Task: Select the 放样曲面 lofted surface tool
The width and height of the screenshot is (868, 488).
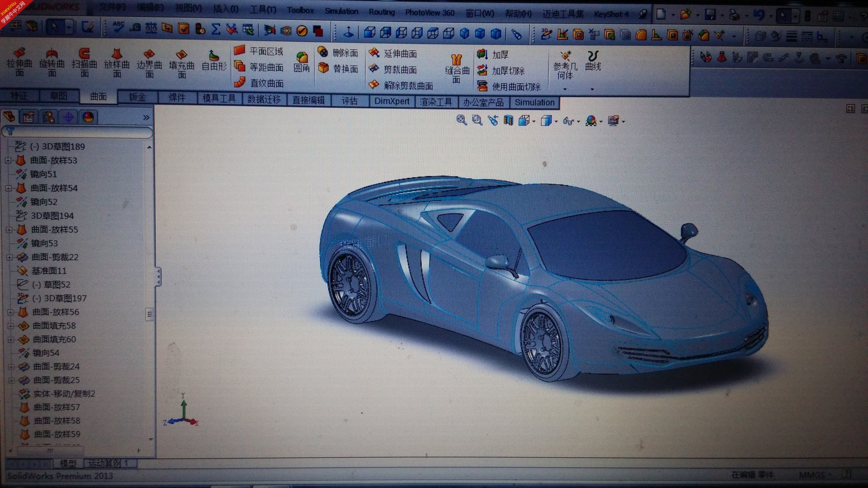Action: pos(117,63)
